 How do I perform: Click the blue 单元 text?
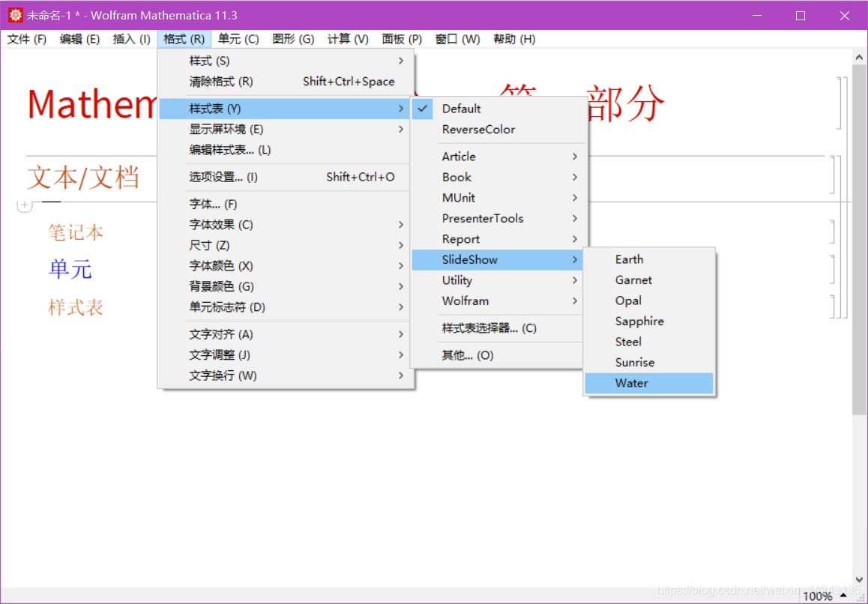coord(70,269)
